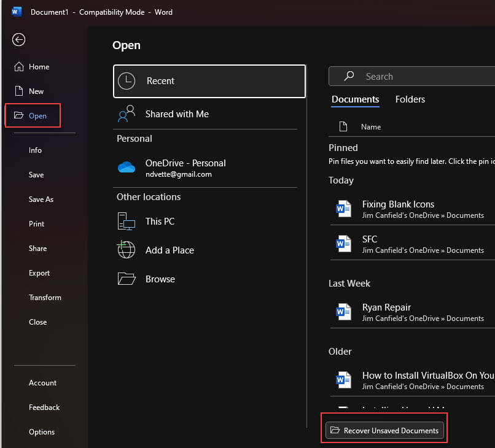
Task: Click the search magnifier icon
Action: 349,76
